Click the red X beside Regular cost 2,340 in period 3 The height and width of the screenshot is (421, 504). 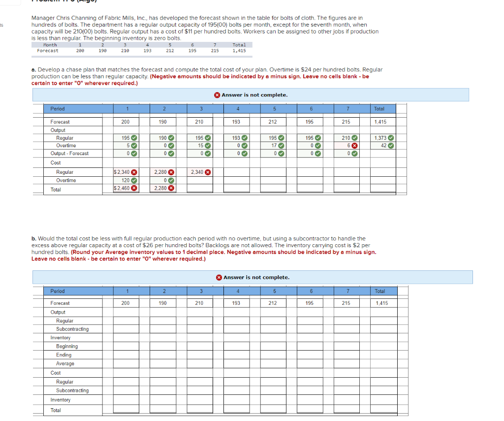[x=208, y=171]
